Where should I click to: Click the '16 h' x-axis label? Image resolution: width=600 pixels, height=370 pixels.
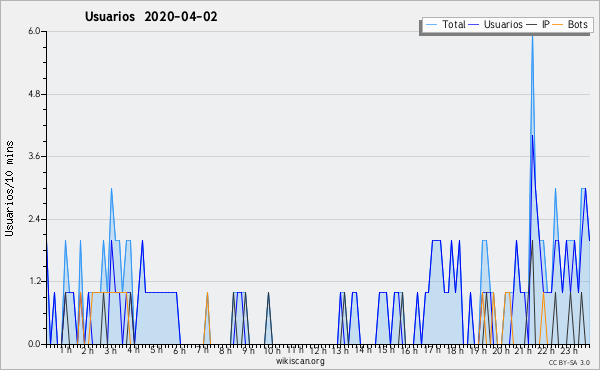[409, 351]
